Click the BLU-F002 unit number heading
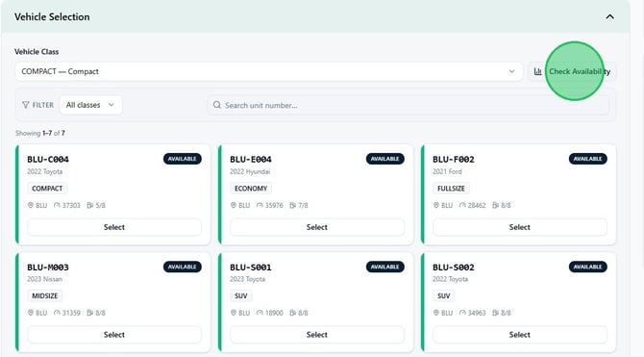This screenshot has width=644, height=357. [454, 160]
